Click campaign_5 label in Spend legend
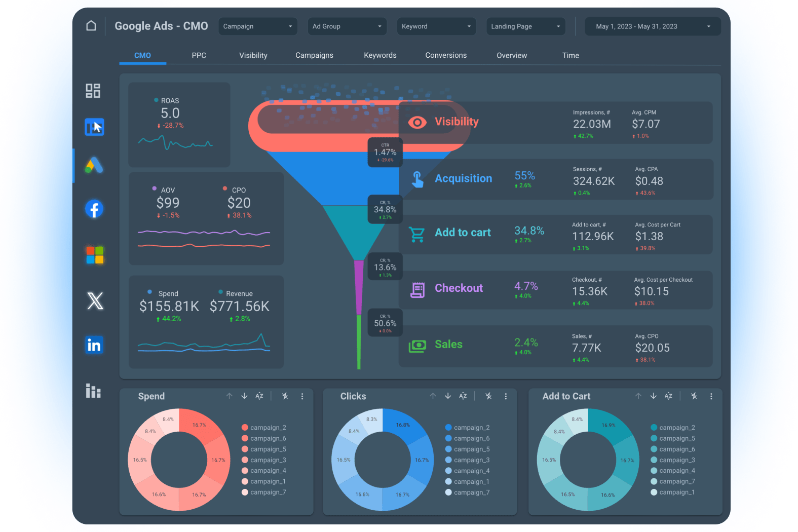This screenshot has height=532, width=798. tap(268, 449)
